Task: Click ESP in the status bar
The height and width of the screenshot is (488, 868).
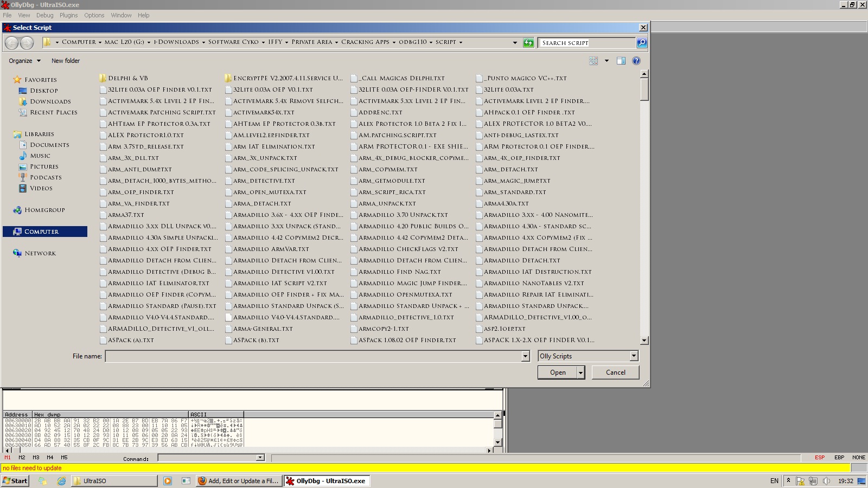Action: [819, 458]
